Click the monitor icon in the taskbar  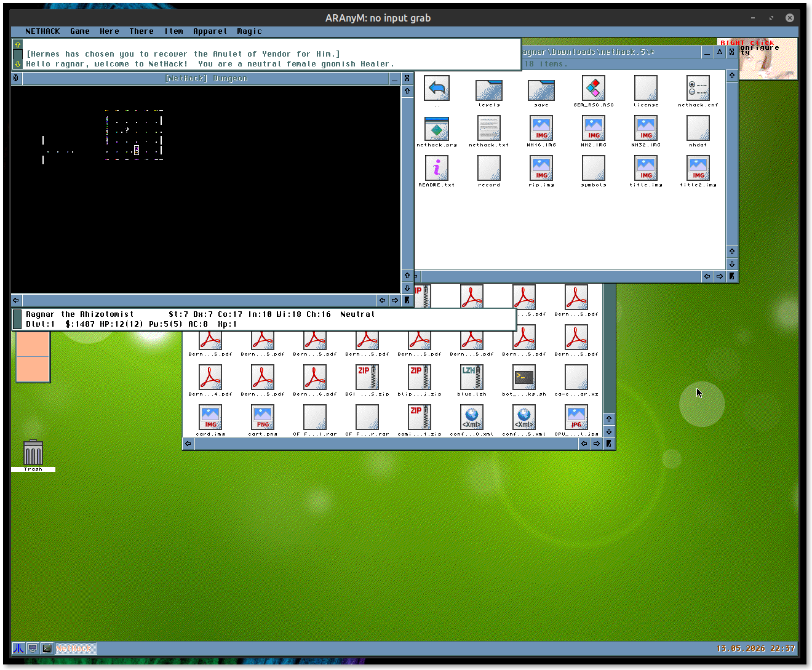pos(33,648)
